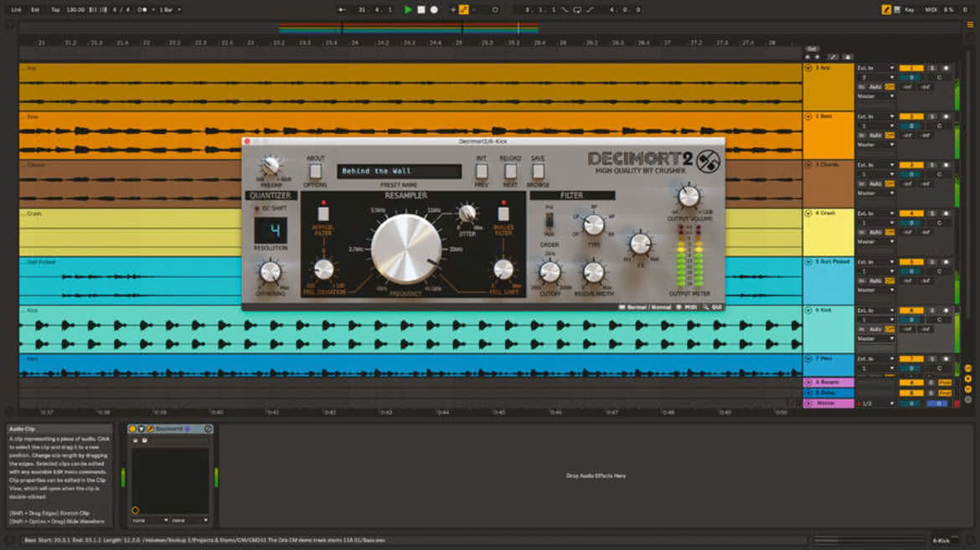Click the Draw Mode pencil in the top bar

(x=885, y=9)
